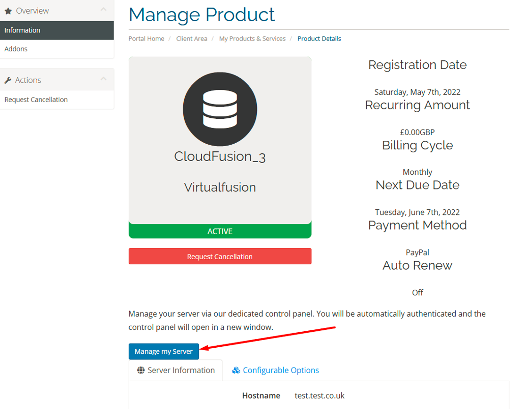Click the PayPal payment method value
This screenshot has height=409, width=532.
[417, 252]
